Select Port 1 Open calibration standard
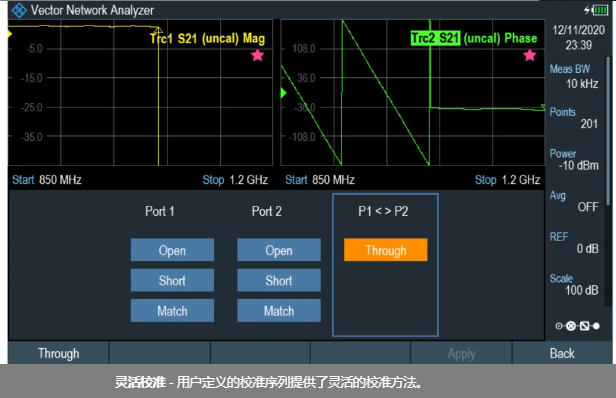 [x=172, y=250]
